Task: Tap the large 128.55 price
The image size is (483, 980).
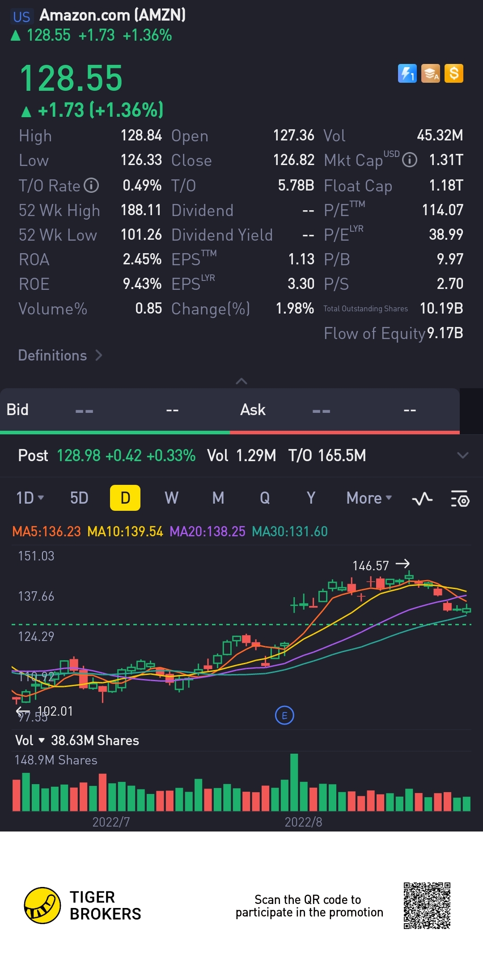Action: (71, 78)
